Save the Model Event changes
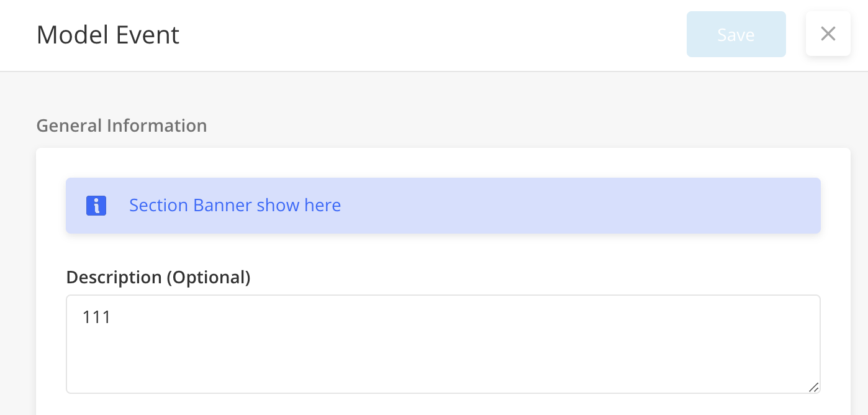The image size is (868, 415). (736, 34)
